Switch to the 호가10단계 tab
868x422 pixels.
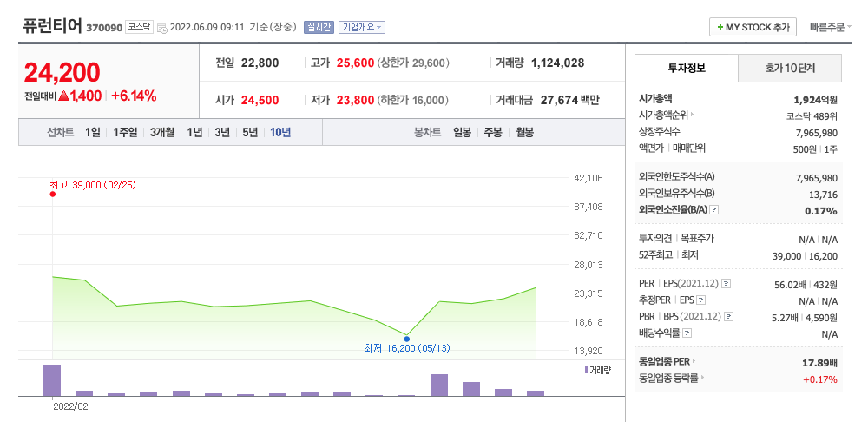(x=790, y=68)
